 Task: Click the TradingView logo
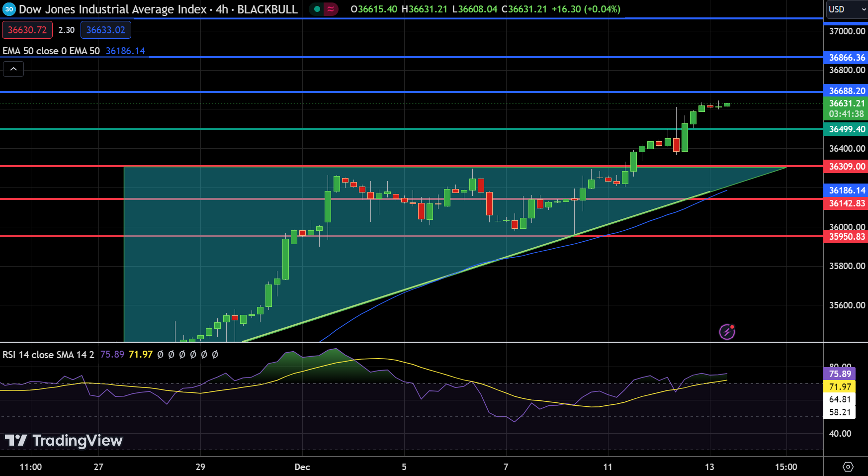64,441
